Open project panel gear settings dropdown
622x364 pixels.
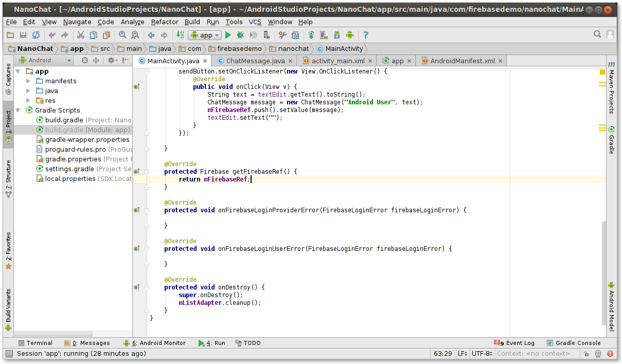112,60
